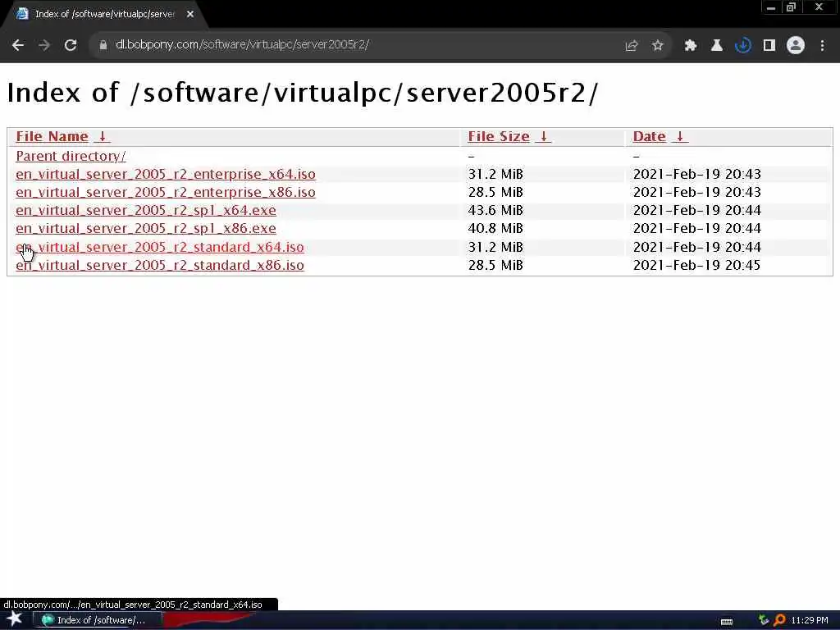
Task: Click the green network tray icon
Action: tap(764, 620)
